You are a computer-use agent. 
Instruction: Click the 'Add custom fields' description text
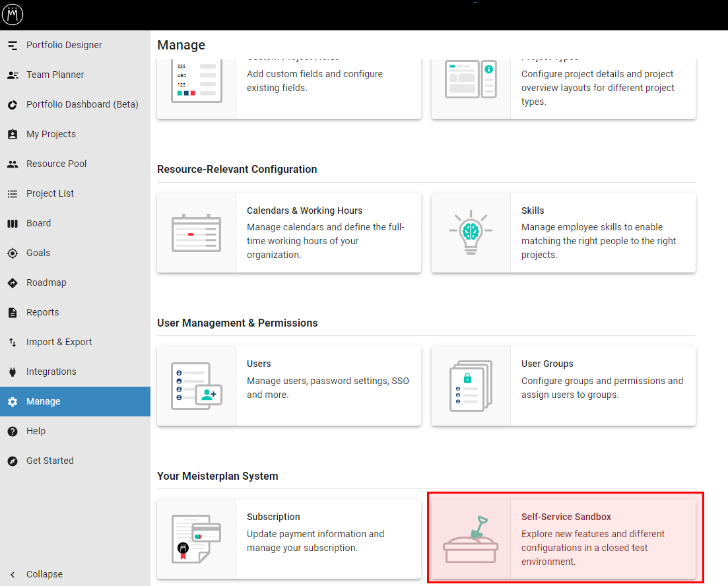point(315,81)
